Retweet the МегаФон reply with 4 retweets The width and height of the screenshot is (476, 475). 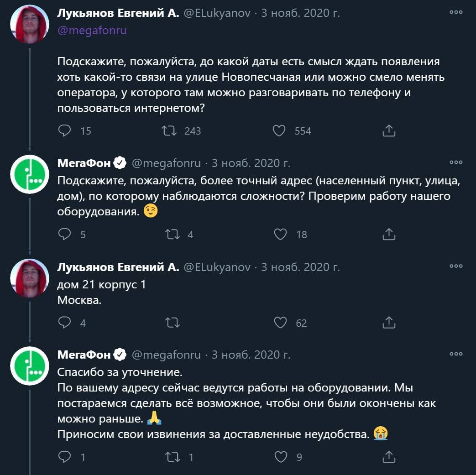coord(173,235)
